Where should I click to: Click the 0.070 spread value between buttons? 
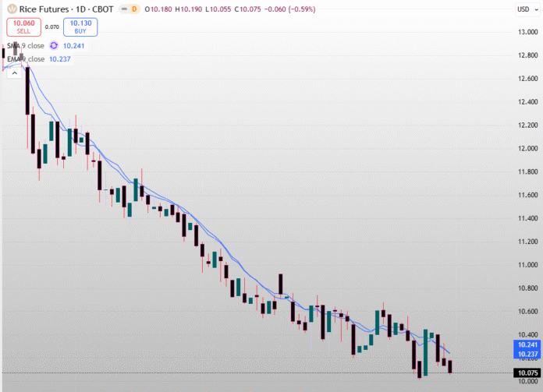tap(52, 27)
